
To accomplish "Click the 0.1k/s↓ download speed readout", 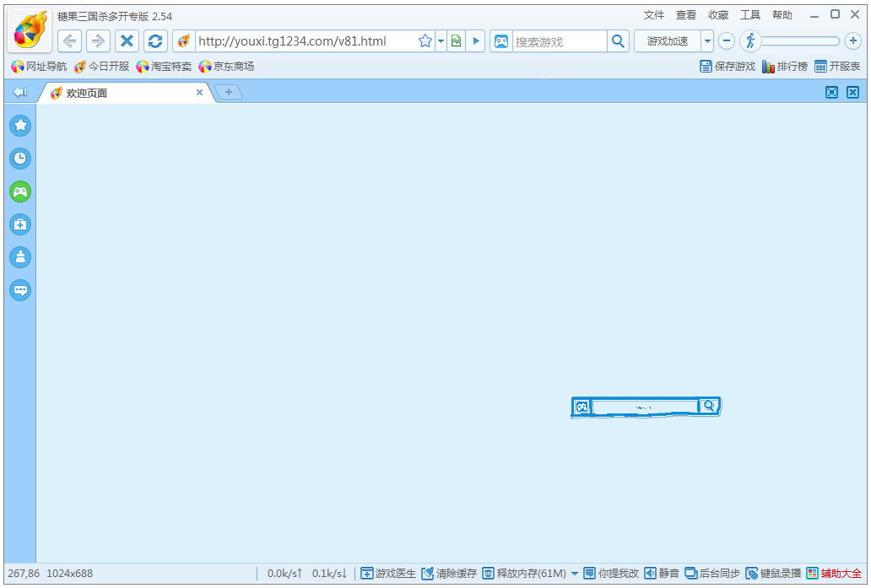I will point(329,574).
